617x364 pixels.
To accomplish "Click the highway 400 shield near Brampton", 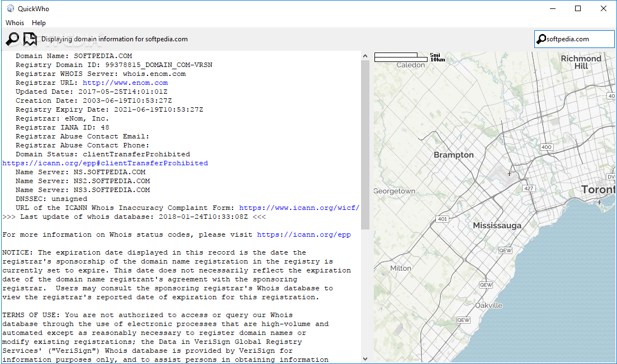I will tap(547, 147).
